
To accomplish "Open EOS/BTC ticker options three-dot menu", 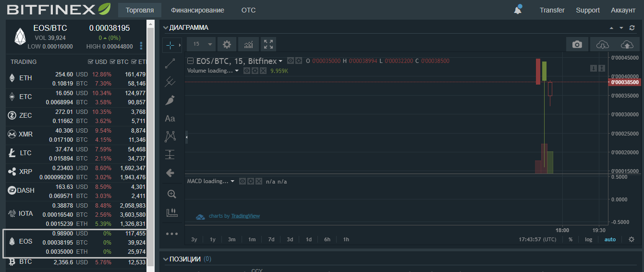I will [x=141, y=46].
